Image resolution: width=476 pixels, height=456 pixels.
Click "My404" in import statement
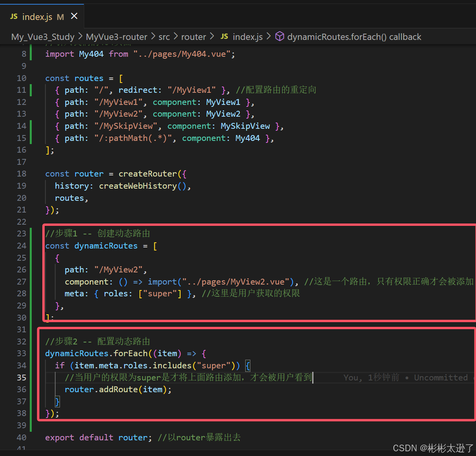(x=91, y=54)
